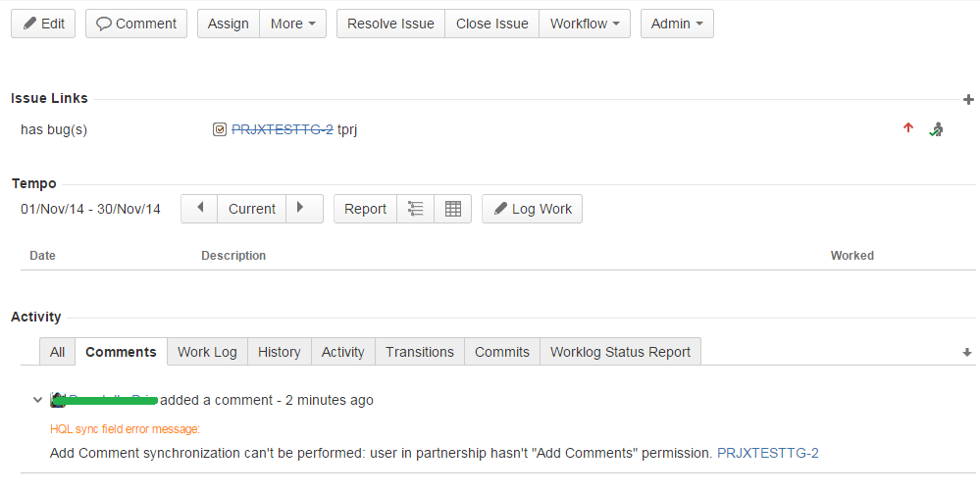Click the Edit button
The width and height of the screenshot is (980, 493).
43,24
